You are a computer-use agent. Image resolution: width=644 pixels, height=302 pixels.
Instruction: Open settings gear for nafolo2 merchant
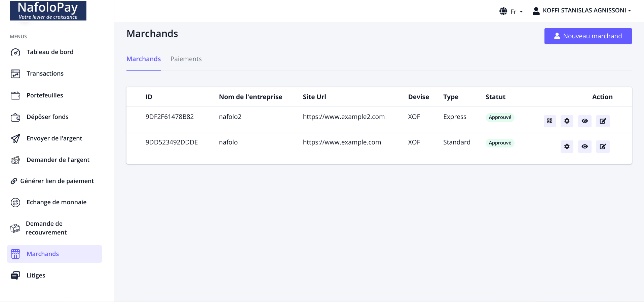tap(567, 121)
